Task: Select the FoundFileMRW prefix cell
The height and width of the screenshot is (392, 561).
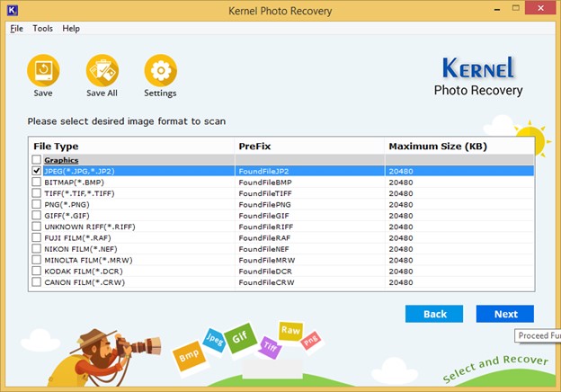Action: pos(310,260)
